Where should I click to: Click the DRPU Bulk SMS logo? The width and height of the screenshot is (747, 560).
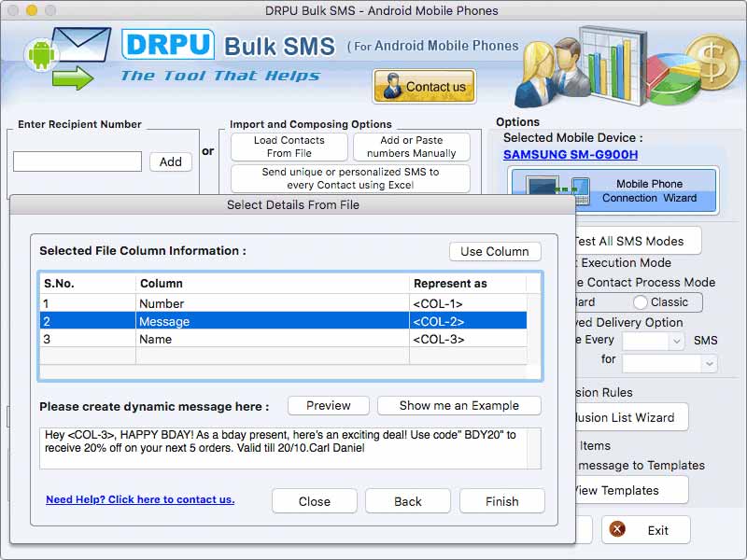click(x=171, y=45)
